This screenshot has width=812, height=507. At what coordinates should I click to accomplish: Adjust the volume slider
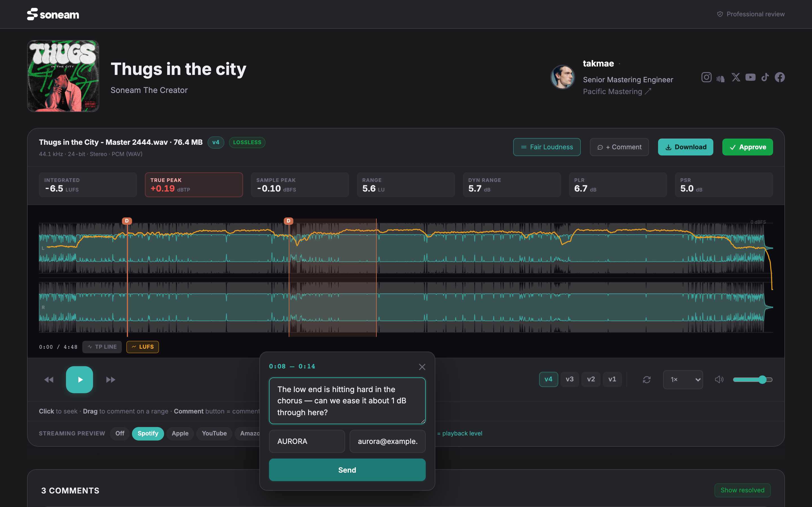click(x=753, y=380)
